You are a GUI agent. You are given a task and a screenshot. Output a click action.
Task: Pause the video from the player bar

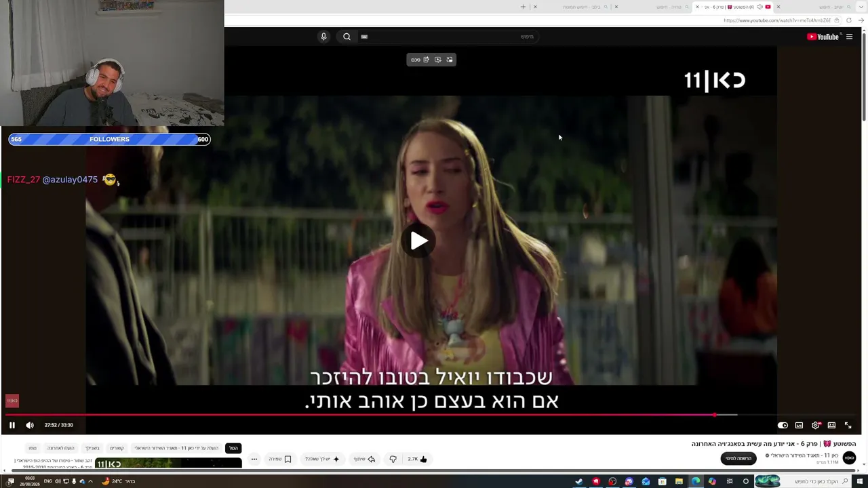[12, 425]
